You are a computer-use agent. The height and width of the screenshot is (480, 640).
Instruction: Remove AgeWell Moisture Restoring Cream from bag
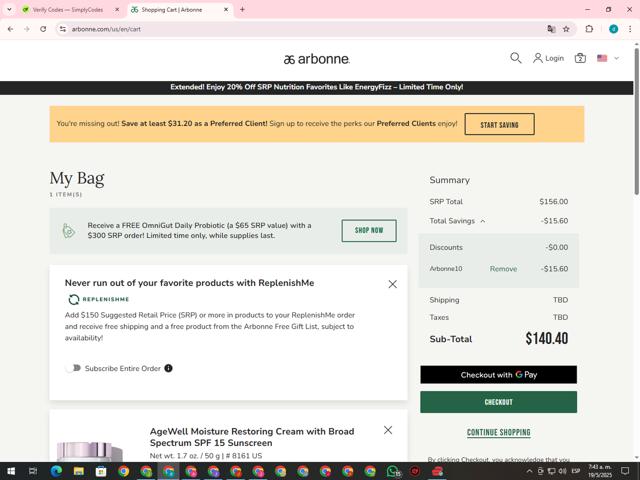[x=388, y=430]
